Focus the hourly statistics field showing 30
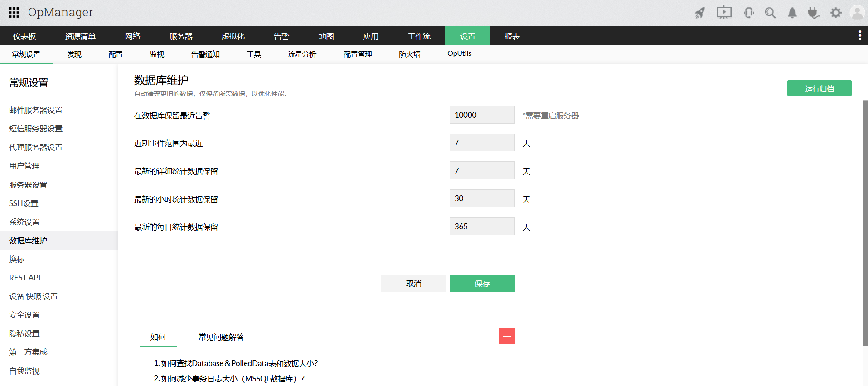 pyautogui.click(x=482, y=198)
